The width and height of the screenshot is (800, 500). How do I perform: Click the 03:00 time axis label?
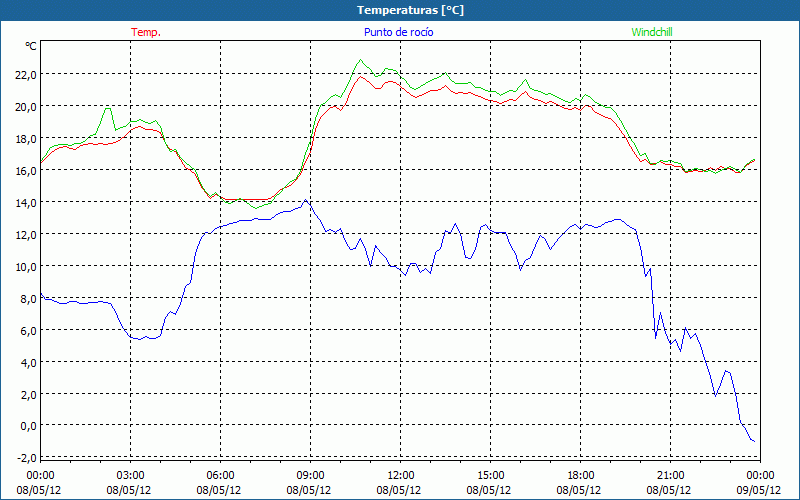[x=130, y=476]
